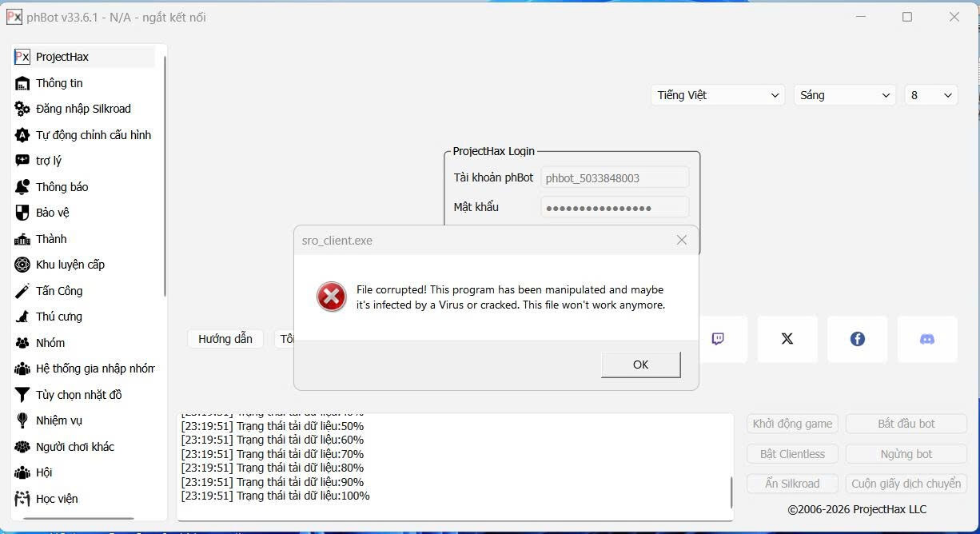Click the Đăng nhập Silkroad gears icon
Image resolution: width=980 pixels, height=534 pixels.
[22, 109]
